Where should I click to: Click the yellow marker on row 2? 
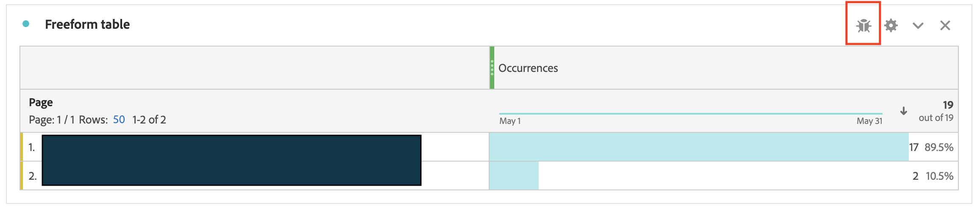point(22,176)
